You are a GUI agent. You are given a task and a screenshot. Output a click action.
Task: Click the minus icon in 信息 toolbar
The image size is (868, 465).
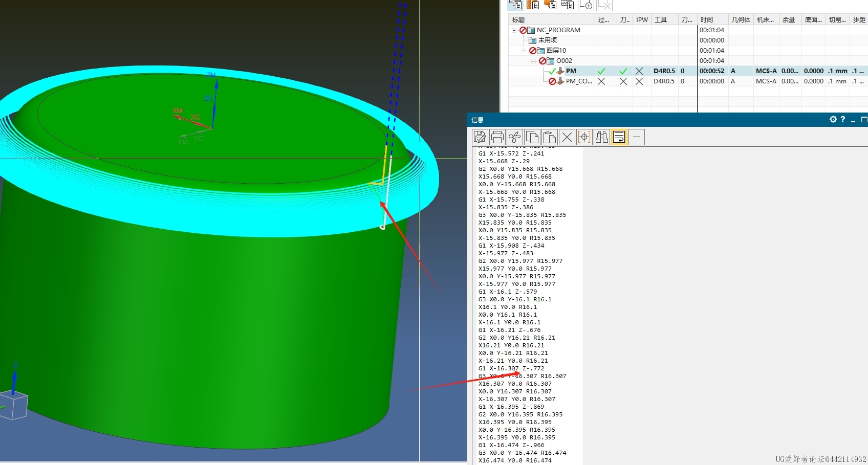pos(637,137)
